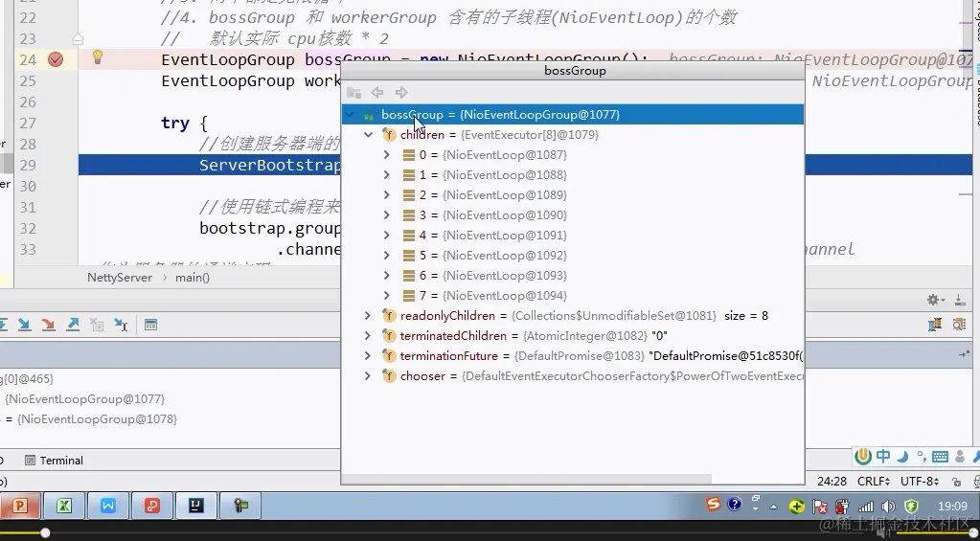980x541 pixels.
Task: Expand element 6 NioEventLoop@1093
Action: click(x=386, y=276)
